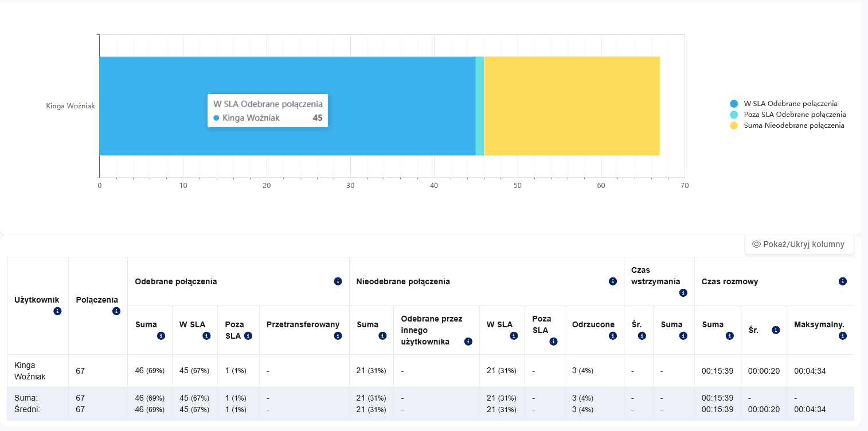Open info icon for Odebrane połączenia group

coord(338,281)
